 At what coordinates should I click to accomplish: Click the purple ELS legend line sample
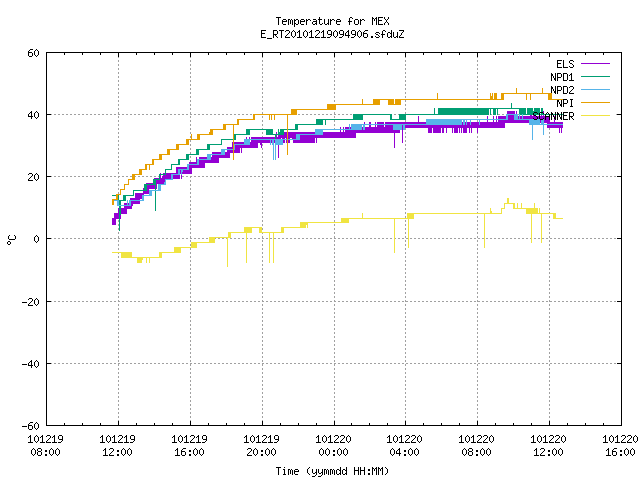tap(595, 64)
